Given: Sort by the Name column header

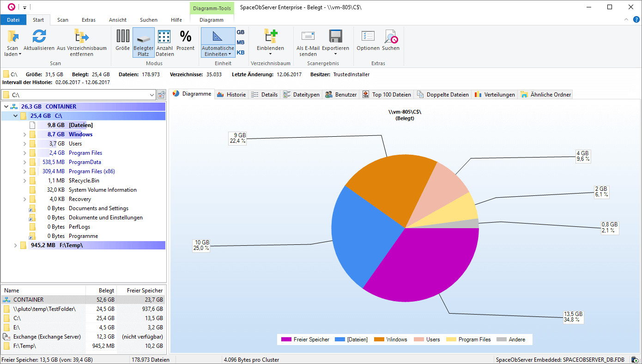Looking at the screenshot, I should pyautogui.click(x=43, y=291).
